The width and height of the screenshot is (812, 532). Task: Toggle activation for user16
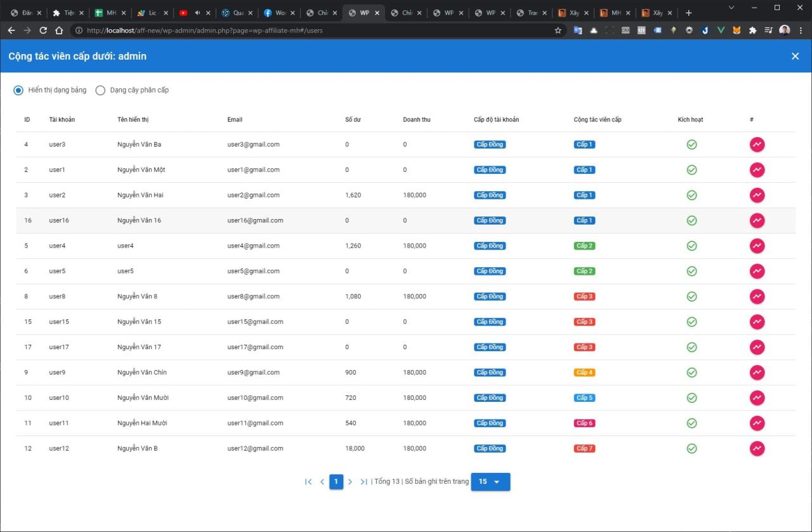click(691, 220)
